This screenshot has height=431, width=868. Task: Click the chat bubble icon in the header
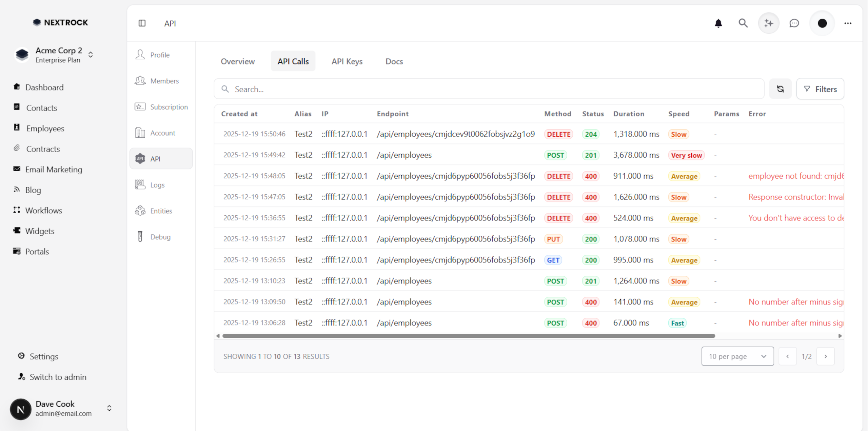(x=794, y=23)
